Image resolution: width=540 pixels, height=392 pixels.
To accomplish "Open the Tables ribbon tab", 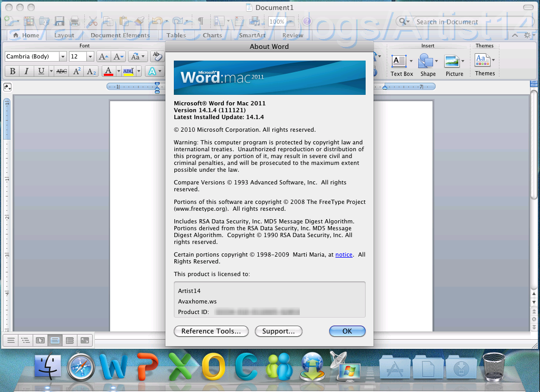I will point(176,35).
